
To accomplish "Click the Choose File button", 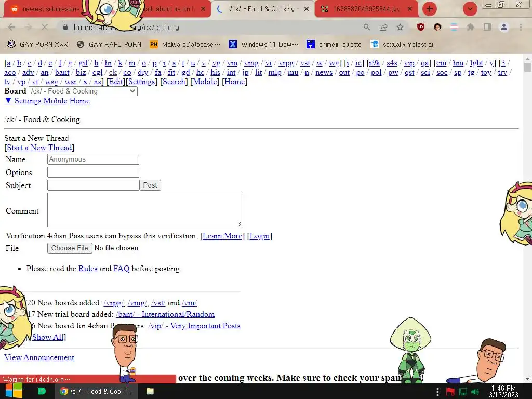I will pos(70,248).
